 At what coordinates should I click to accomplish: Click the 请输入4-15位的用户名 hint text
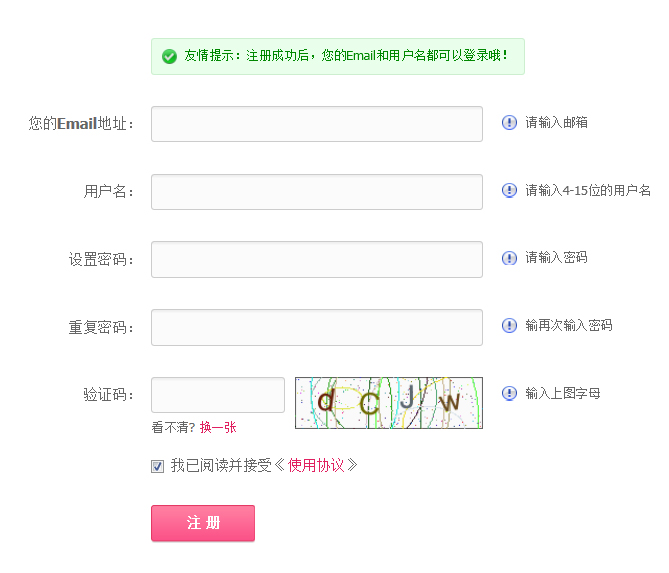pos(588,191)
